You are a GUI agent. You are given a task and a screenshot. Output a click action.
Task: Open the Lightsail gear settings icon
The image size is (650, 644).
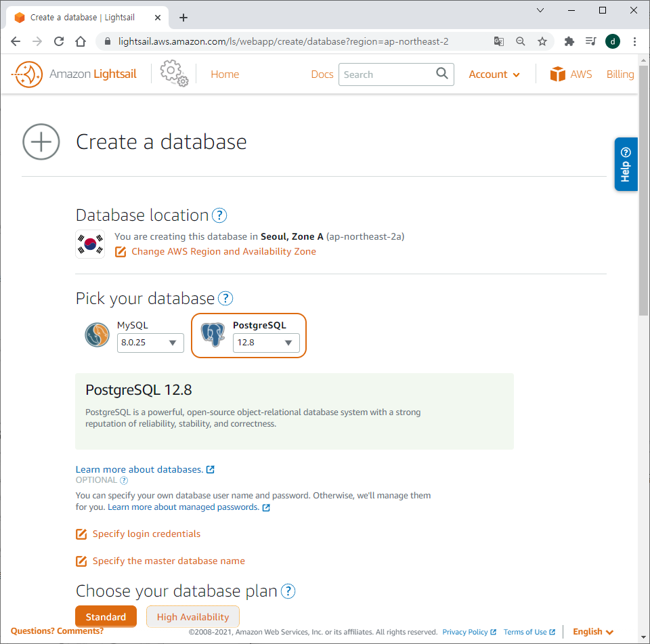click(174, 73)
